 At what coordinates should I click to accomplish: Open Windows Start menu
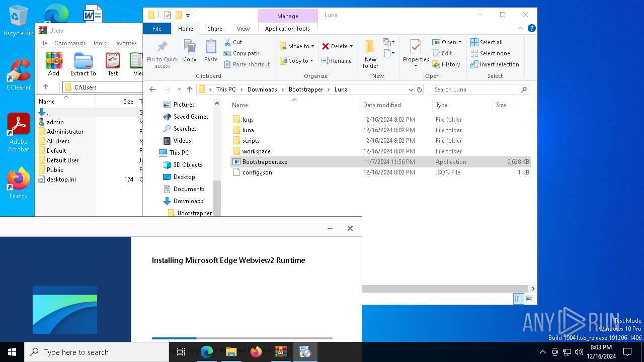pos(12,352)
